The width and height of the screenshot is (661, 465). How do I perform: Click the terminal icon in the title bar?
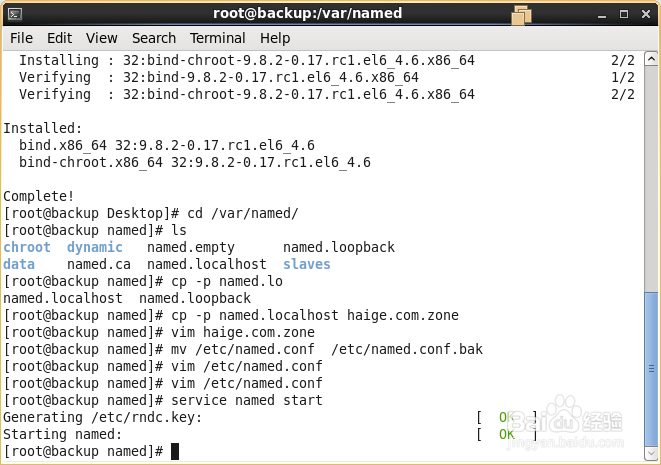click(x=14, y=13)
